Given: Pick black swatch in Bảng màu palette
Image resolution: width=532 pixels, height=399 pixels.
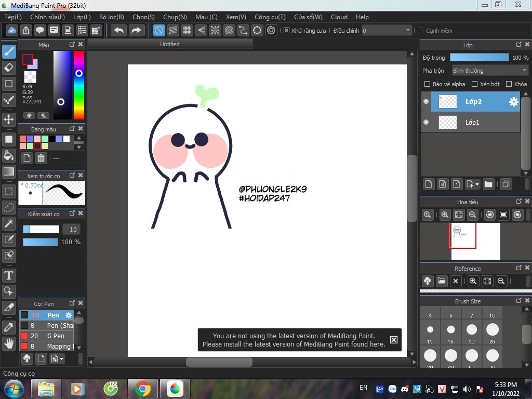Looking at the screenshot, I should pyautogui.click(x=51, y=138).
